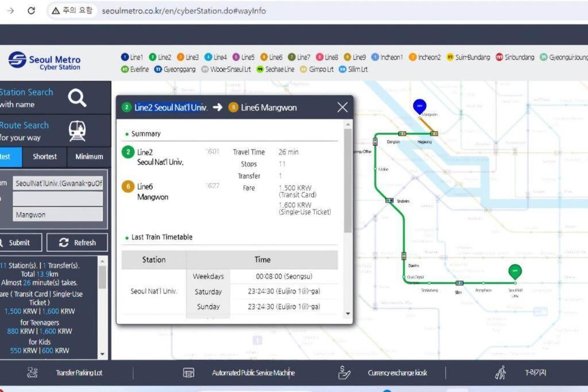Click the "Total 13.9km" distance text

[40, 274]
